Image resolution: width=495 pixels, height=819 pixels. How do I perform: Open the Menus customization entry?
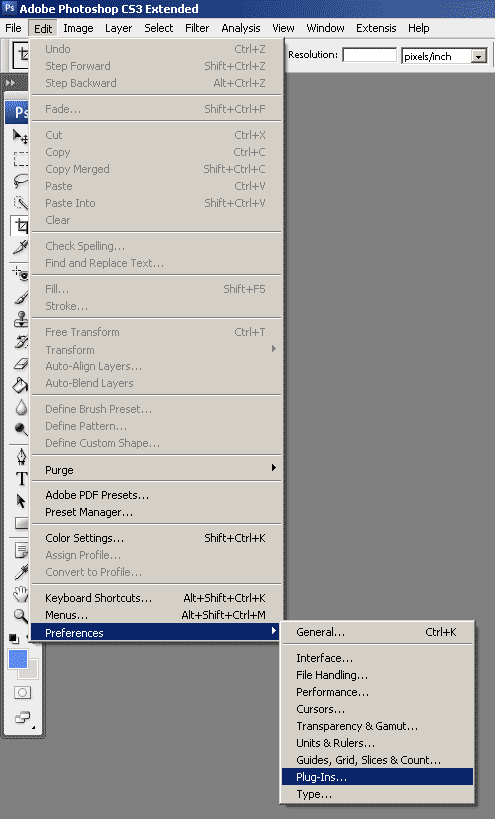[156, 615]
